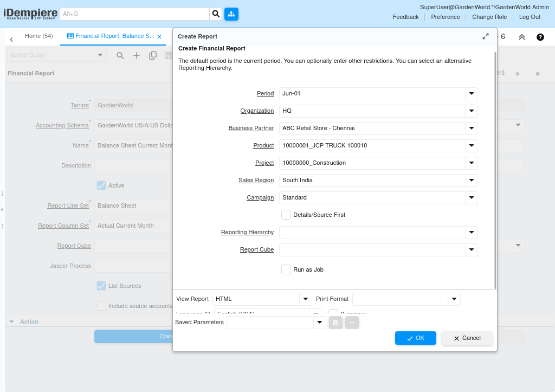This screenshot has height=392, width=555.
Task: Click the iDempiere logo
Action: click(x=30, y=14)
